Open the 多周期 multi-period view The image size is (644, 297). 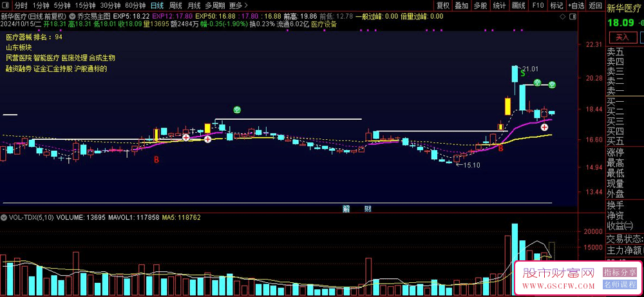(x=215, y=6)
